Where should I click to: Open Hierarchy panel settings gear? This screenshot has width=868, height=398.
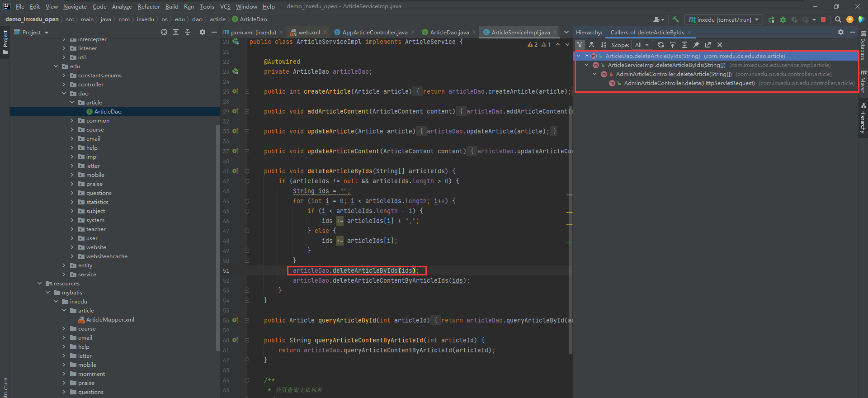click(x=841, y=32)
